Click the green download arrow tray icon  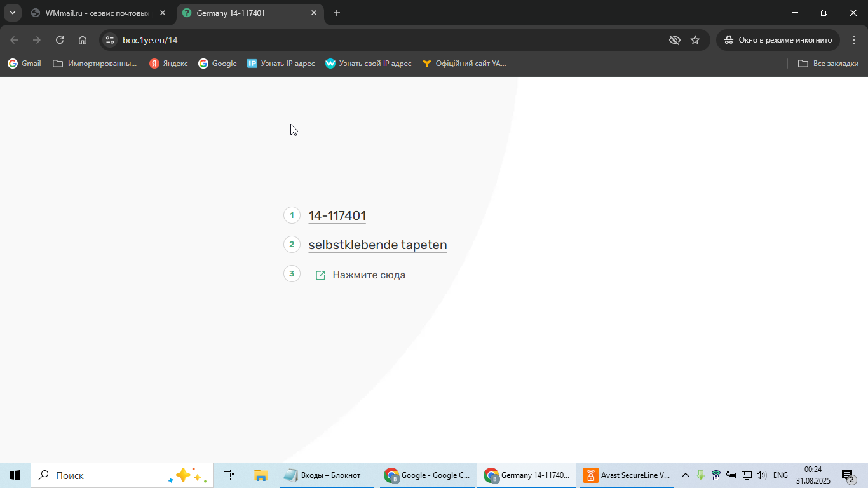click(701, 475)
